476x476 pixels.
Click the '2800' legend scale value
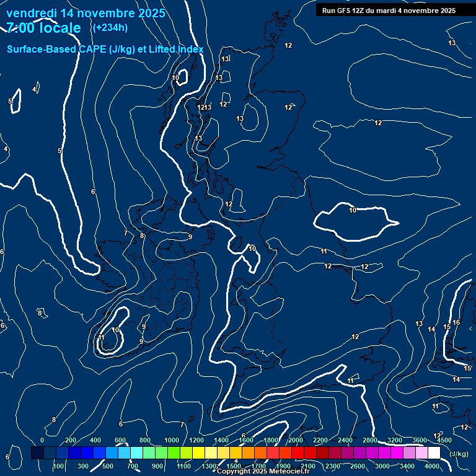370,440
